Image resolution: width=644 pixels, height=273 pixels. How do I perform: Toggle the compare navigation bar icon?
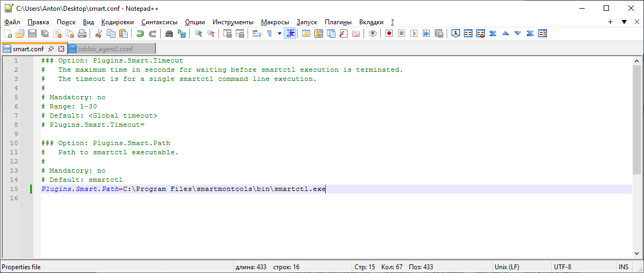click(x=543, y=33)
